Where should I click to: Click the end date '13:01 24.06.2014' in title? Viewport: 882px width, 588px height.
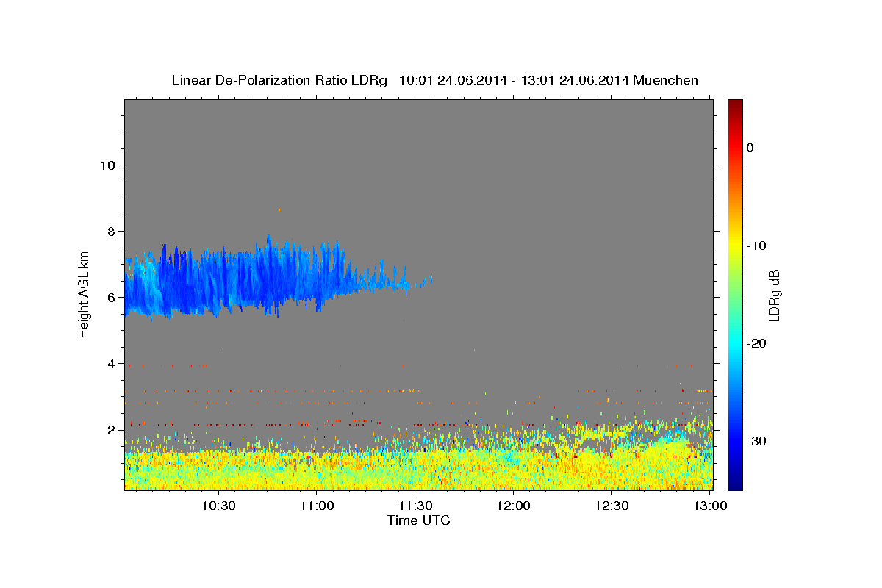pos(574,80)
